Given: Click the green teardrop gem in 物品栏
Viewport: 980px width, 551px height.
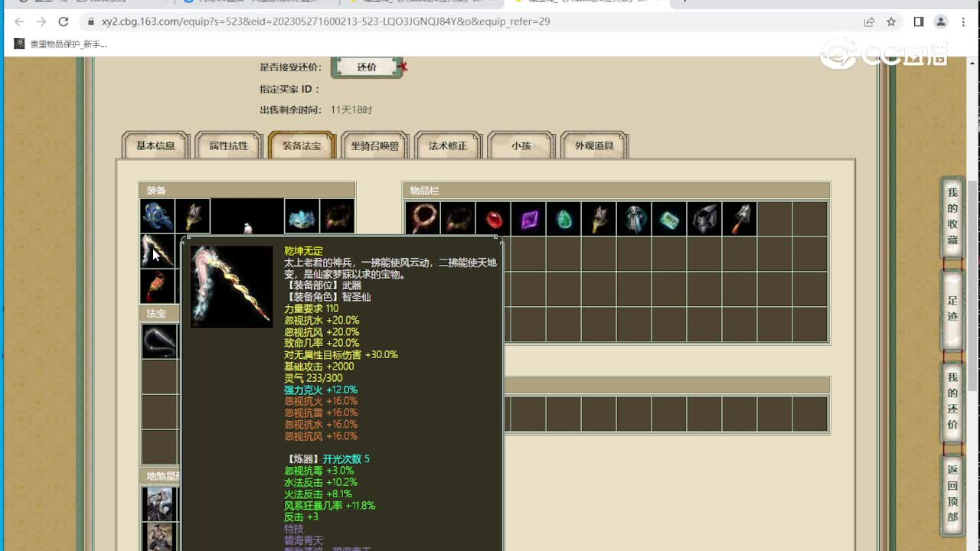Looking at the screenshot, I should tap(563, 219).
